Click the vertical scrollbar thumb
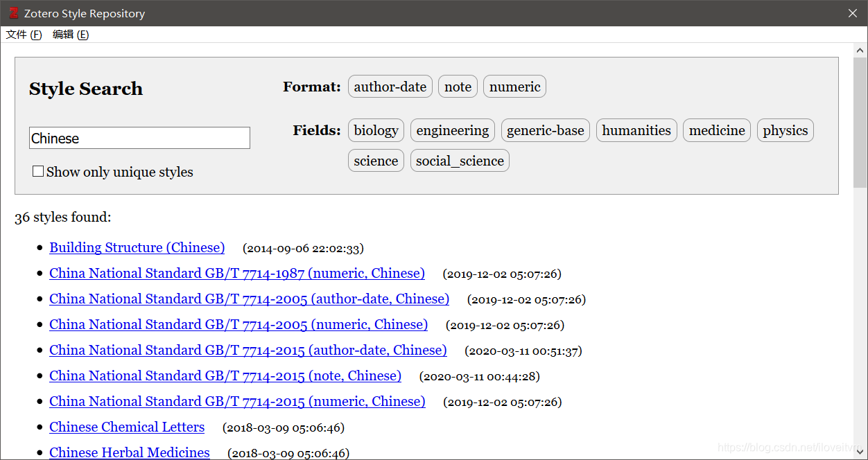The height and width of the screenshot is (460, 868). tap(860, 123)
